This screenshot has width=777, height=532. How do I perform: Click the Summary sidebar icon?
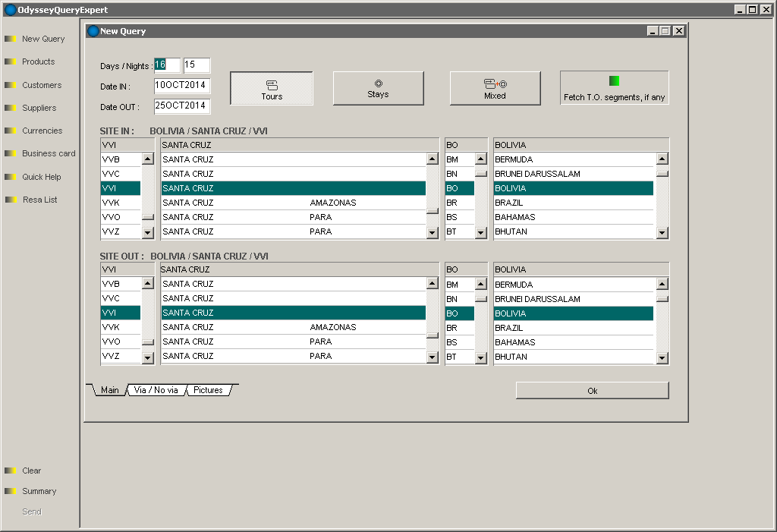[11, 491]
